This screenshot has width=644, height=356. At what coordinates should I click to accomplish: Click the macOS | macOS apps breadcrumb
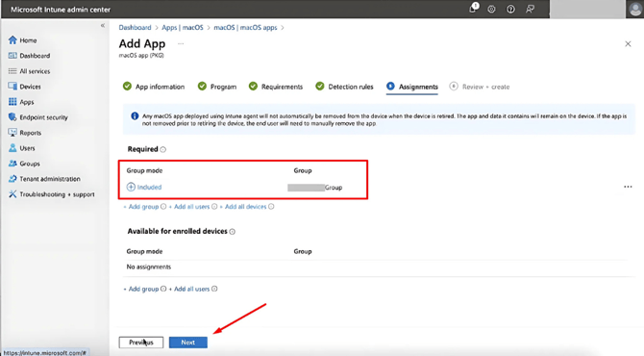click(x=245, y=28)
